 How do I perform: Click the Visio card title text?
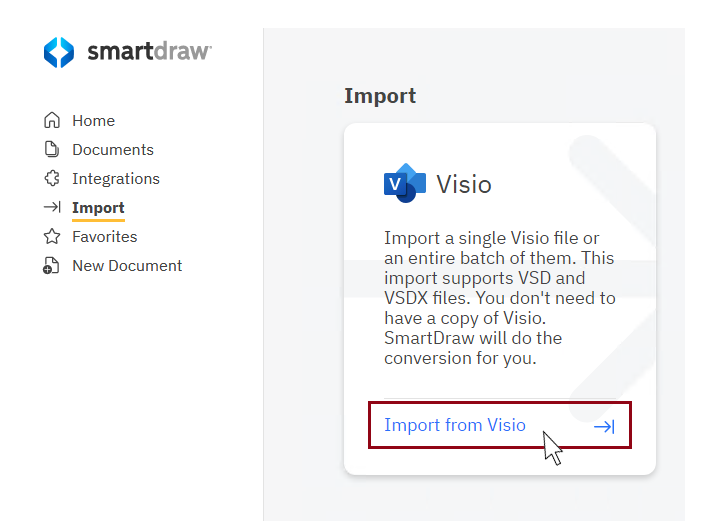point(464,184)
